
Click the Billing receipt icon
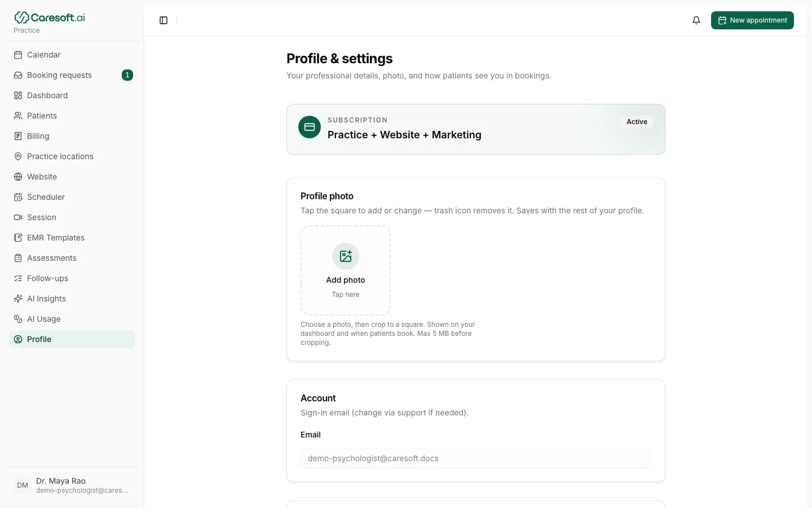[x=18, y=136]
